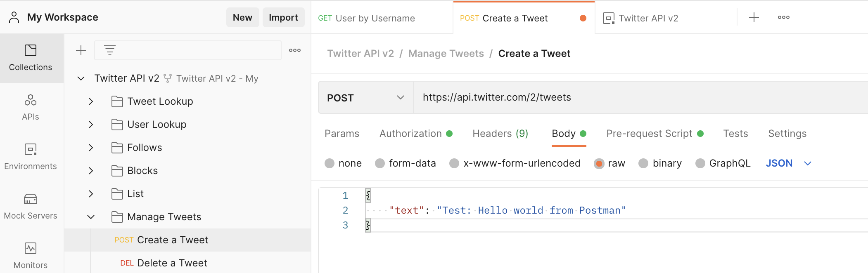The image size is (868, 273).
Task: Go to Manage Tweets breadcrumb link
Action: pos(446,54)
